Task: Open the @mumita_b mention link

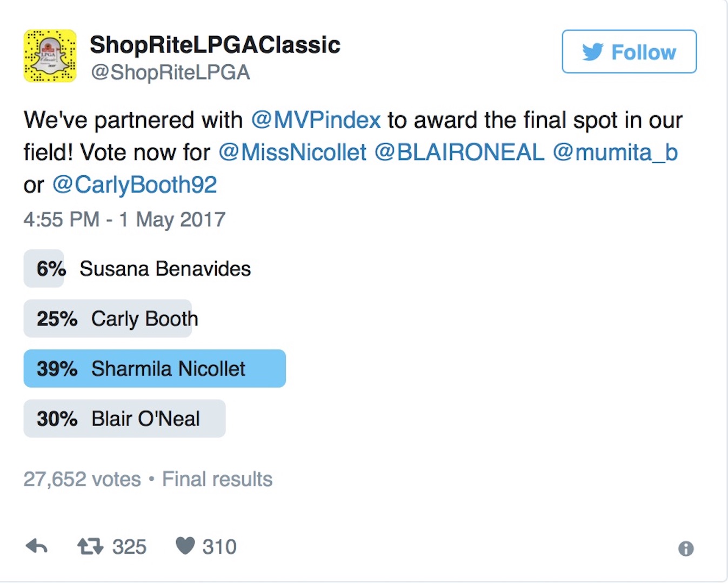Action: click(x=615, y=152)
